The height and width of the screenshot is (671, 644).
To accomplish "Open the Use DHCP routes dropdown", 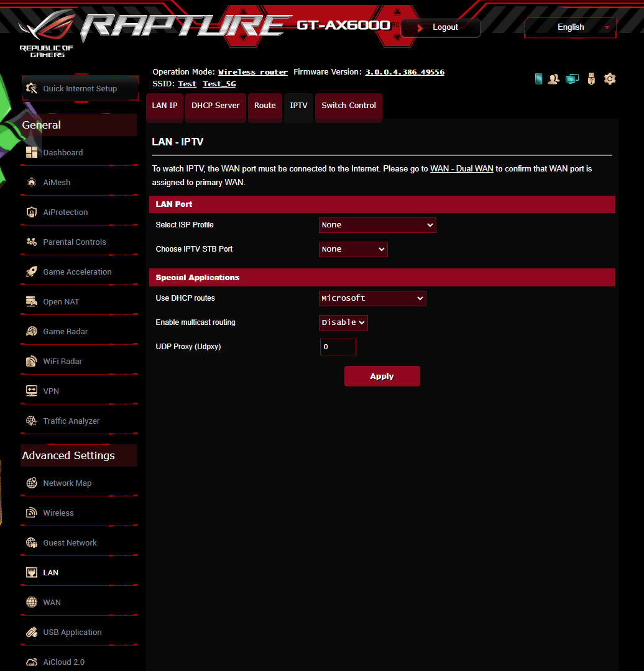I will tap(372, 298).
